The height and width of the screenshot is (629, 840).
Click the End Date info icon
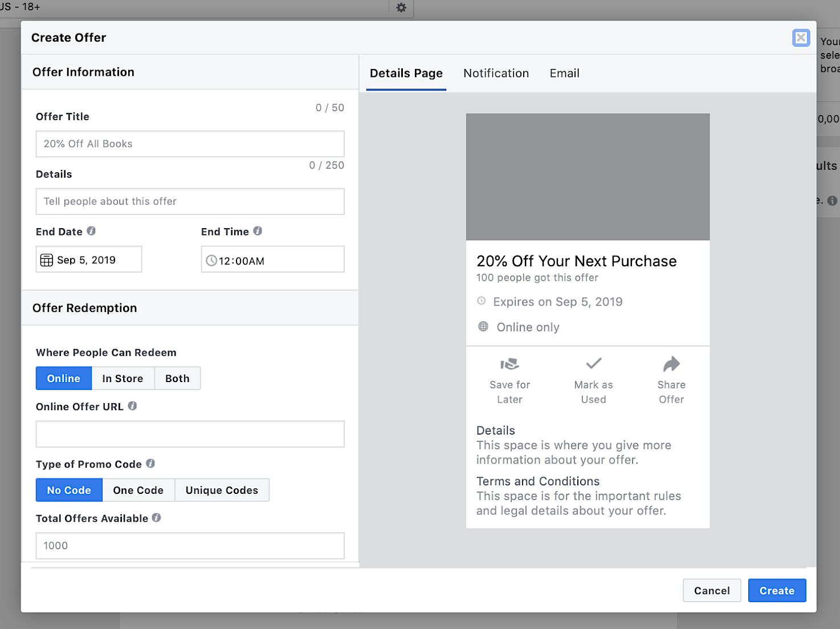click(91, 231)
